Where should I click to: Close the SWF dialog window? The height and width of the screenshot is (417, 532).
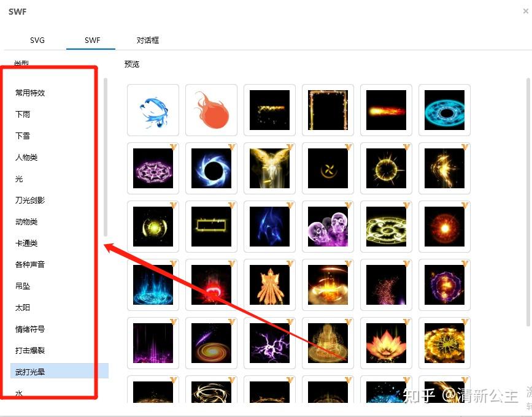pos(525,11)
